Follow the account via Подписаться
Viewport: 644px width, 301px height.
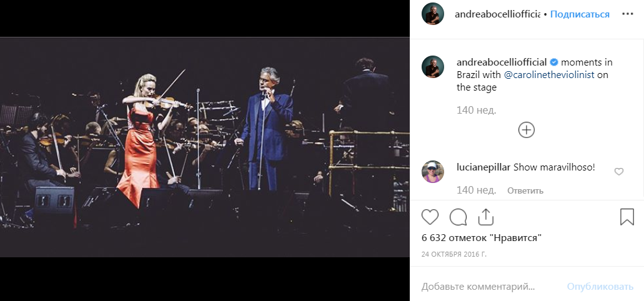[580, 14]
